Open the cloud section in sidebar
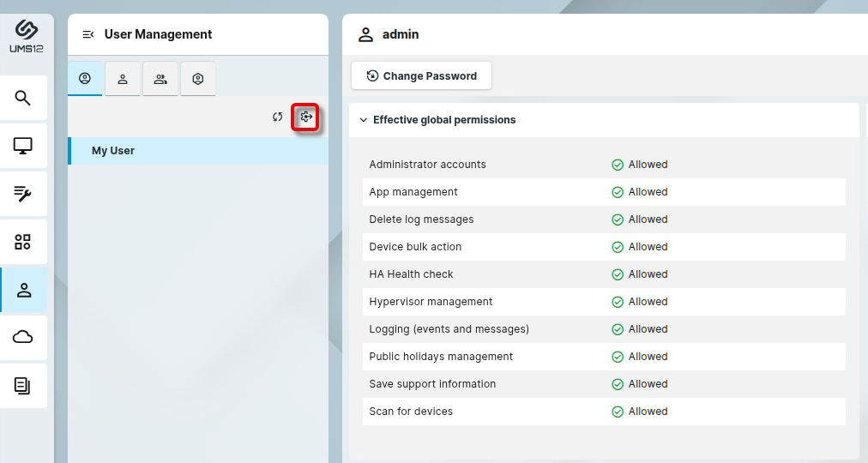The image size is (868, 463). (x=23, y=338)
